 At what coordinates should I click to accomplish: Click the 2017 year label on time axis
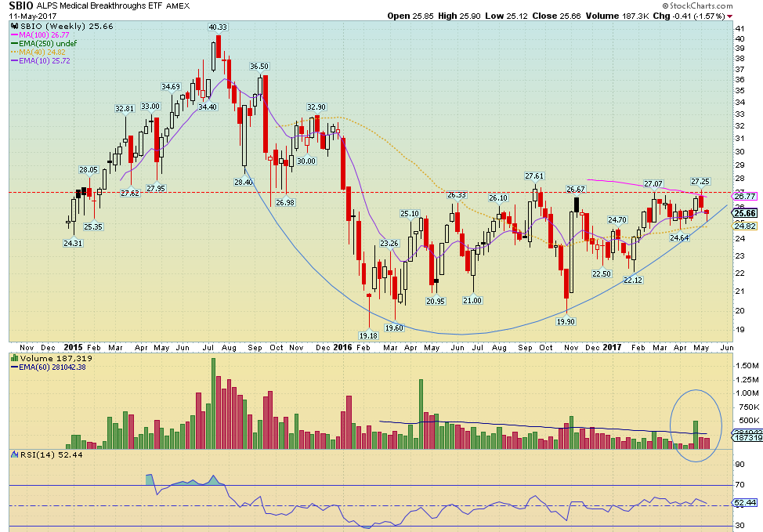click(613, 346)
